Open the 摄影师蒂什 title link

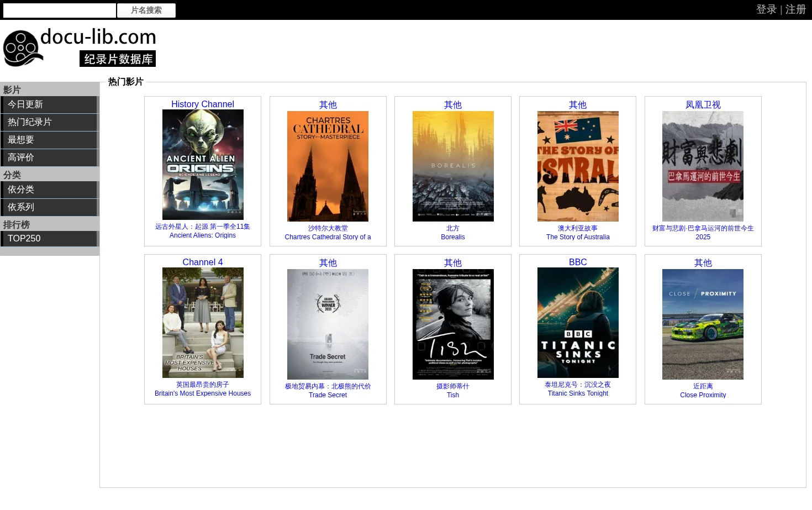coord(453,391)
